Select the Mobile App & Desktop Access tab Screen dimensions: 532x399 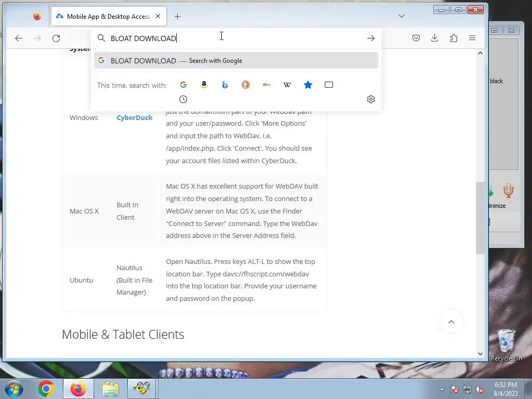pos(109,16)
